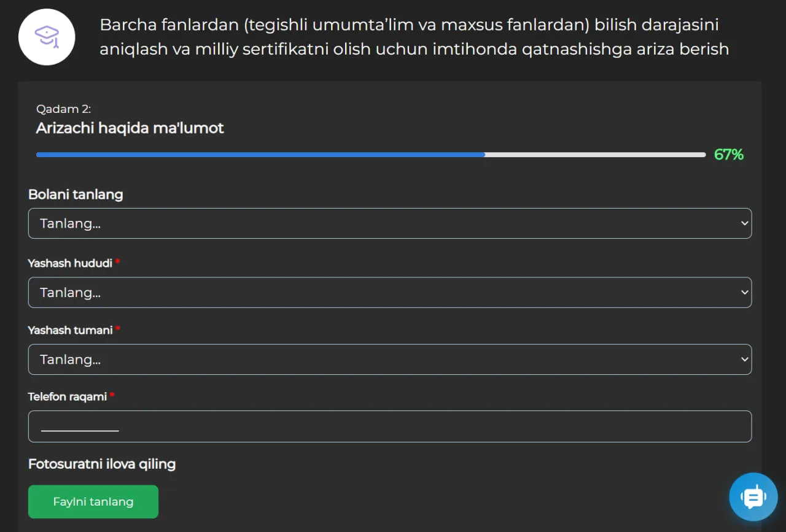
Task: Expand the Yashash hududi select box
Action: [x=389, y=293]
